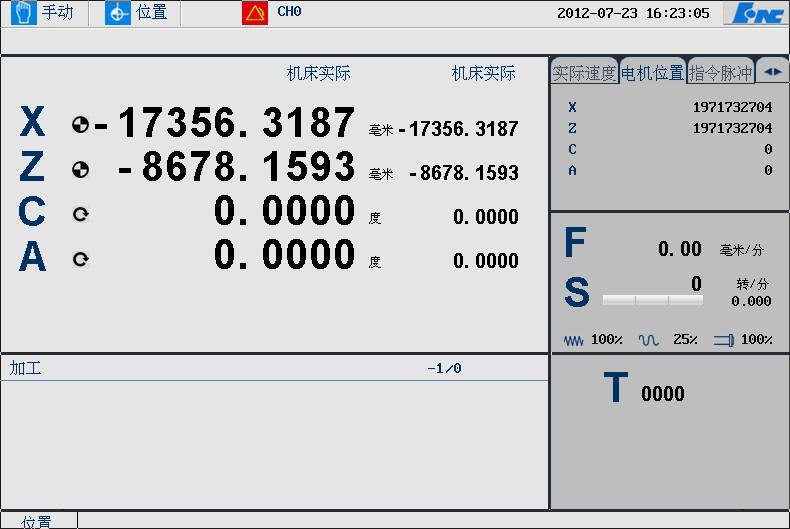Screen dimensions: 790x529
Task: Click the date and time display
Action: click(633, 13)
